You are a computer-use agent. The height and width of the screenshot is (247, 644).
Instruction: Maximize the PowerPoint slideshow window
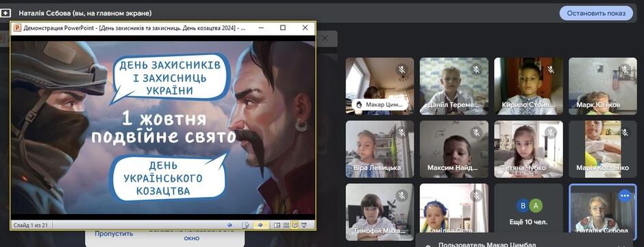tap(282, 28)
